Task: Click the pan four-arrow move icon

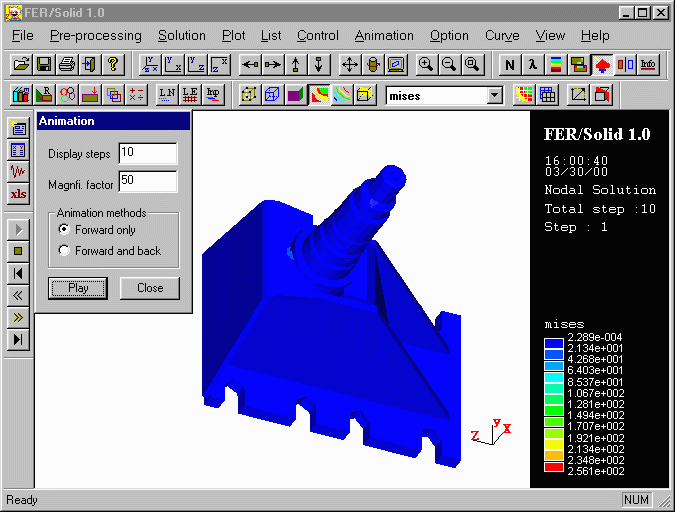Action: tap(350, 65)
